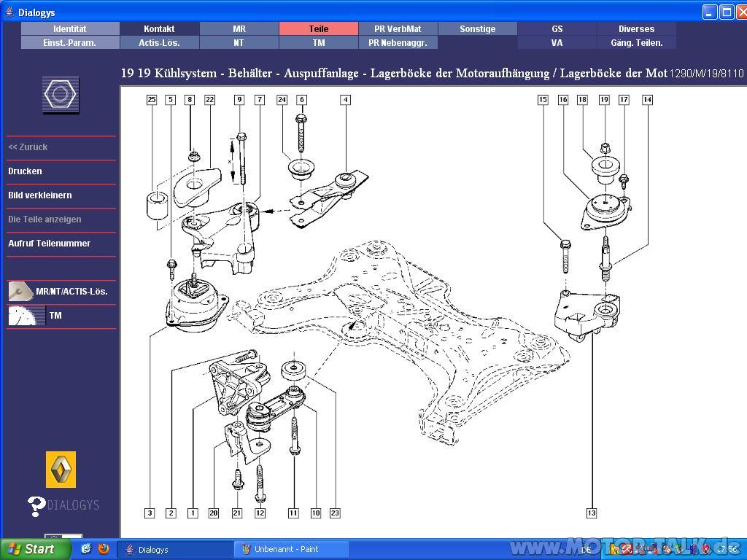747x560 pixels.
Task: Select part number 25 callout
Action: (x=152, y=99)
